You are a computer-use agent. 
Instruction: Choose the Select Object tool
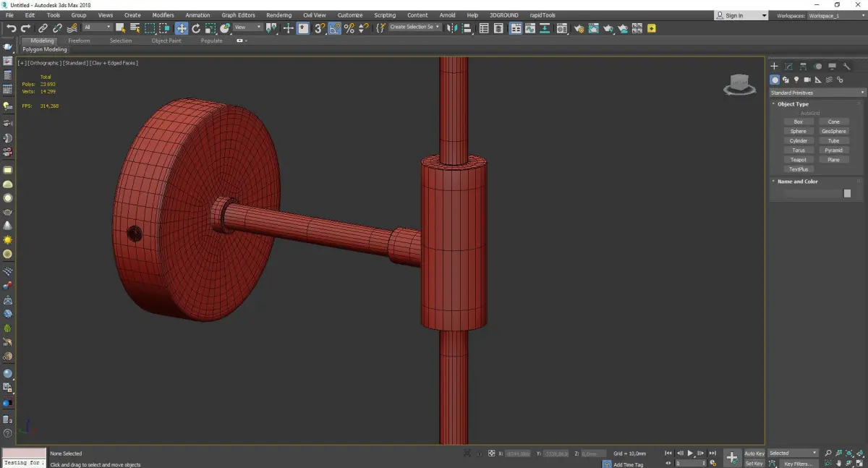tap(120, 28)
